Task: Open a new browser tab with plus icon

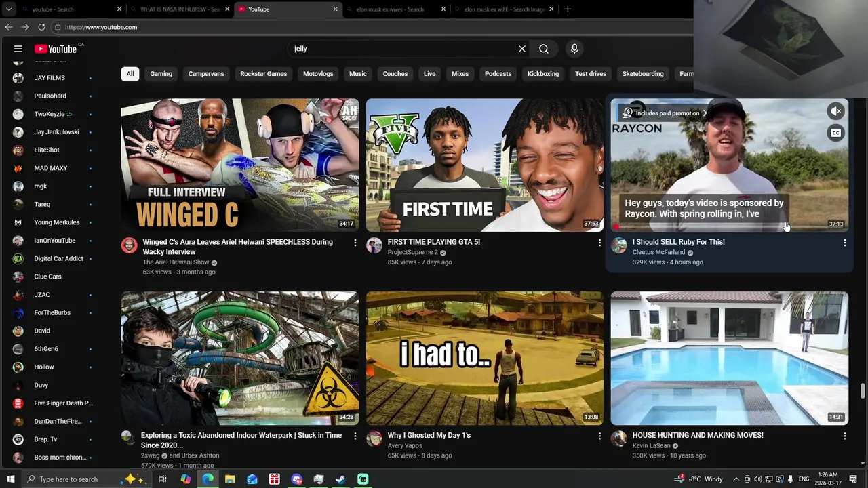Action: pos(568,9)
